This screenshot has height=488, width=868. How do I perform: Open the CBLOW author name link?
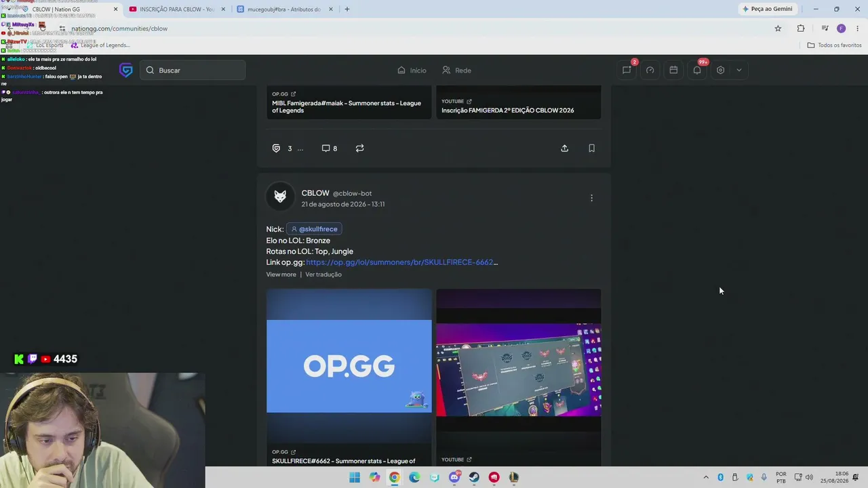click(315, 193)
